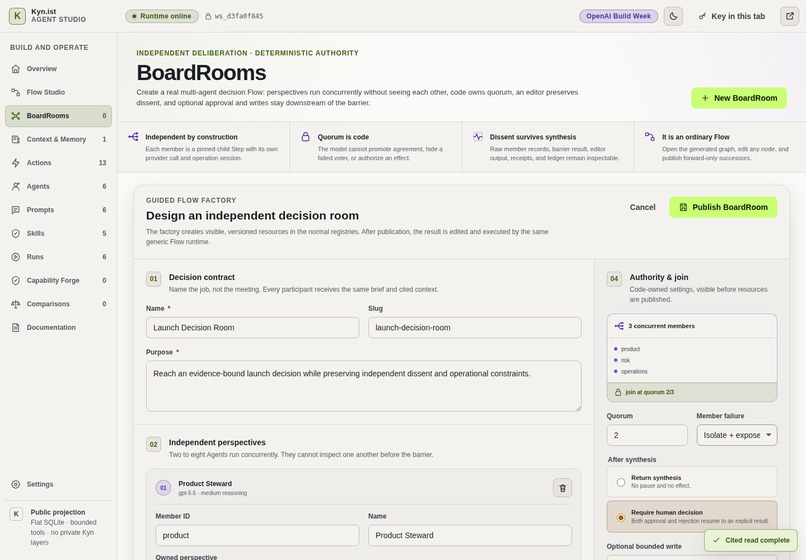Screen dimensions: 806x560
Task: Edit Member ID field 'product'
Action: pyautogui.click(x=257, y=535)
